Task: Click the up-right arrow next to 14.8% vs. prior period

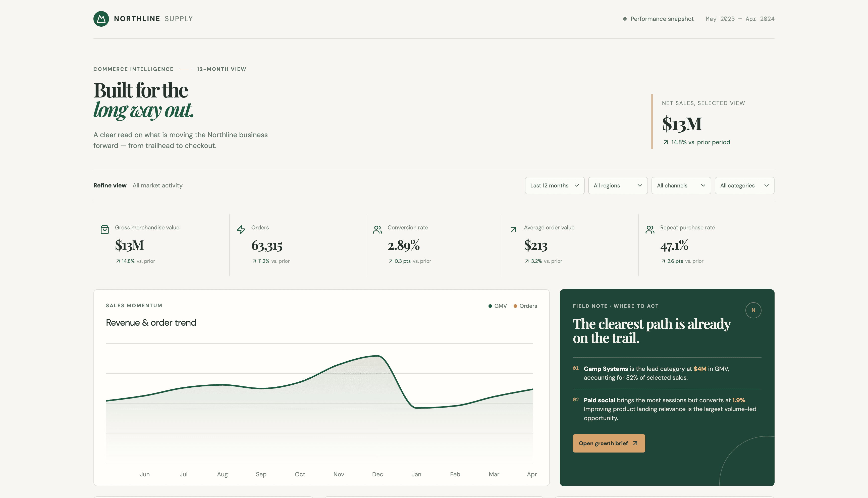Action: click(x=666, y=142)
